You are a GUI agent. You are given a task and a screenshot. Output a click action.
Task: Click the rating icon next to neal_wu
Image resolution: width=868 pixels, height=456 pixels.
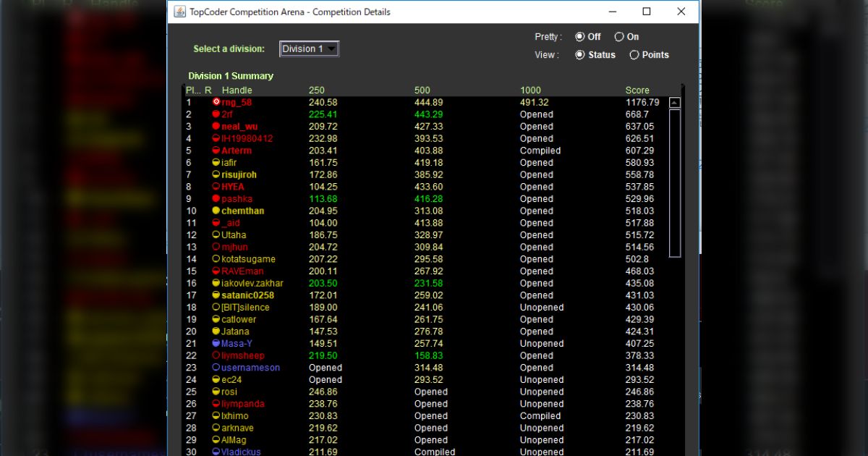click(x=216, y=127)
